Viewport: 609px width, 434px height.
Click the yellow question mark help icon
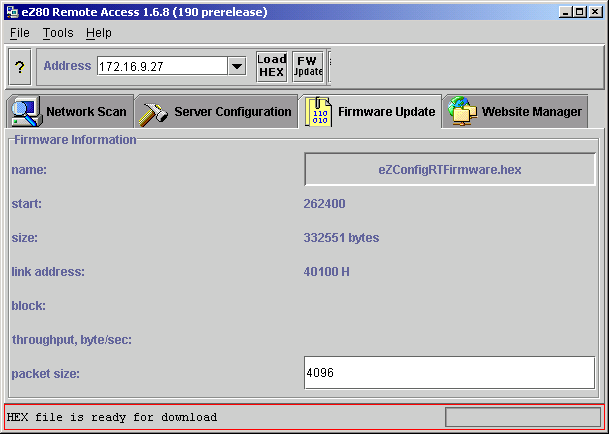tap(19, 67)
